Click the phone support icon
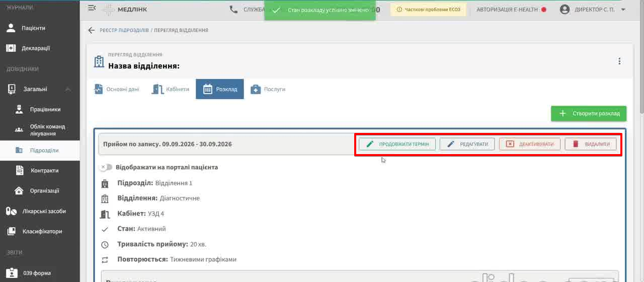This screenshot has height=282, width=644. click(233, 10)
